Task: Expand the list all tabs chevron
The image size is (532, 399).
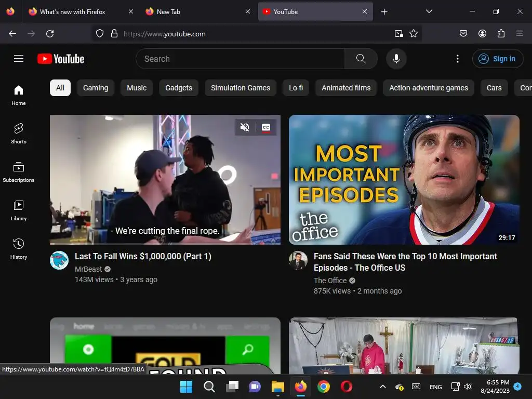Action: pyautogui.click(x=429, y=11)
